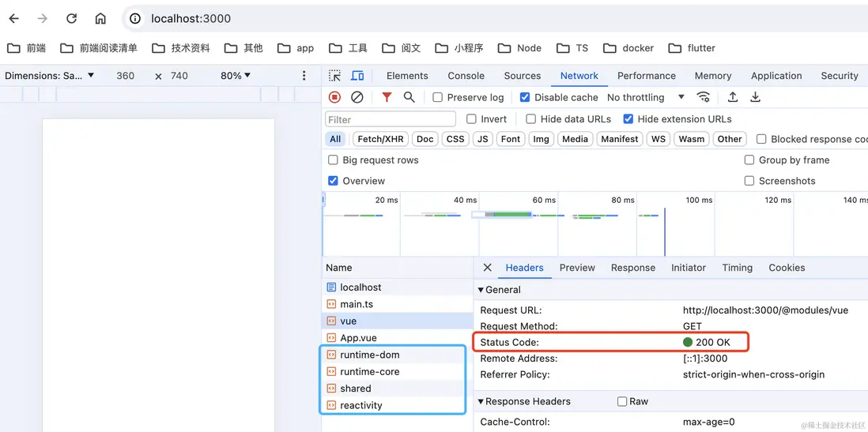
Task: Select the reactivity request row
Action: (398, 405)
